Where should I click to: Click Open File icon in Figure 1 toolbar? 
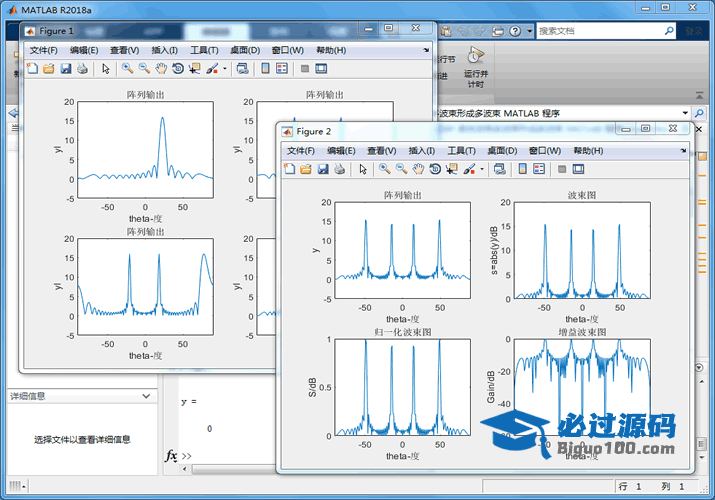coord(49,69)
